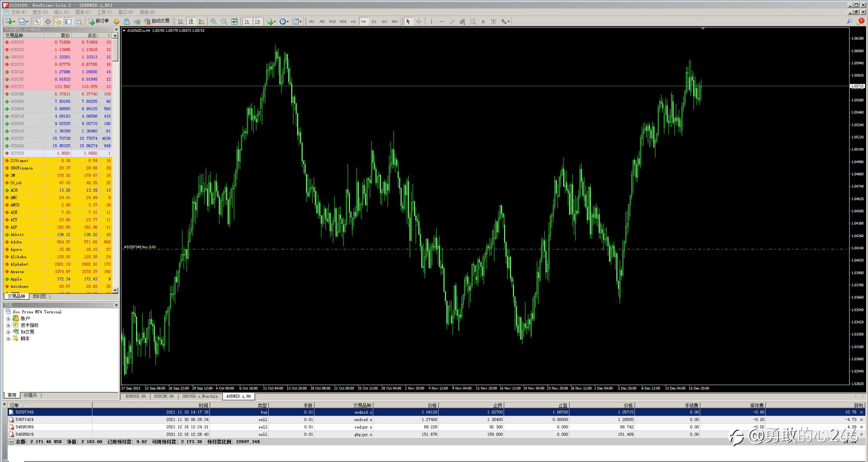
Task: Open the 文件(F) menu
Action: 19,12
